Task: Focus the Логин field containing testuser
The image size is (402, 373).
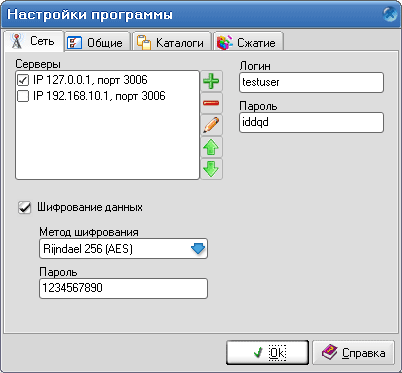Action: 311,82
